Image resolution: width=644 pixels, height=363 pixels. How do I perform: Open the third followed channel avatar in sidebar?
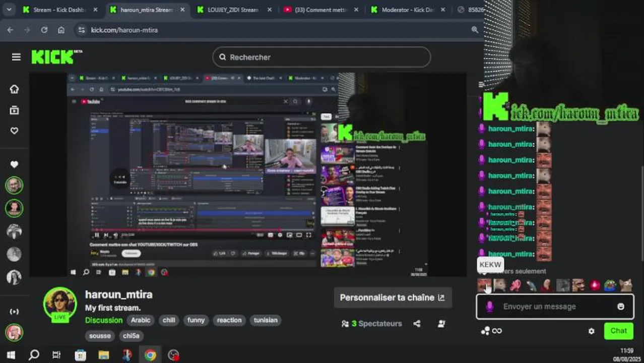14,231
